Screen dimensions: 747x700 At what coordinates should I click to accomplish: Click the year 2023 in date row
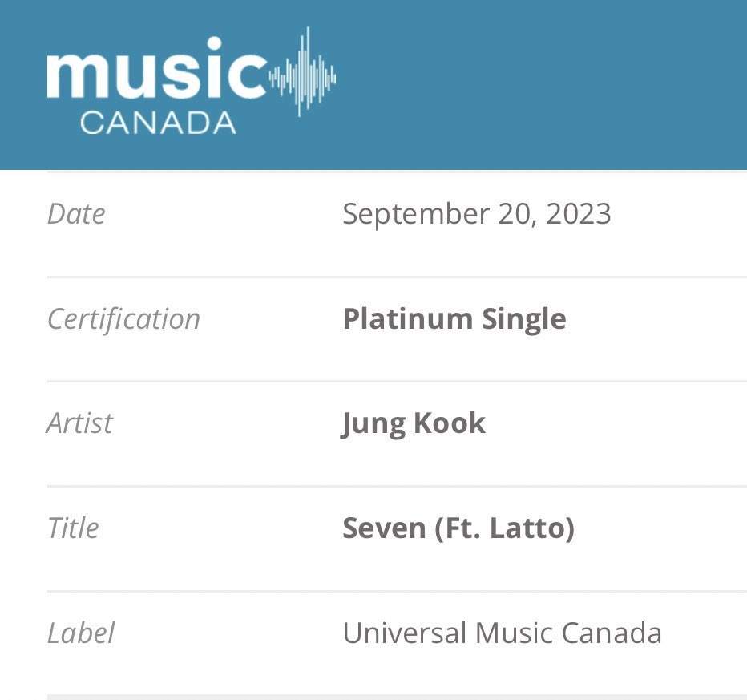click(x=579, y=214)
